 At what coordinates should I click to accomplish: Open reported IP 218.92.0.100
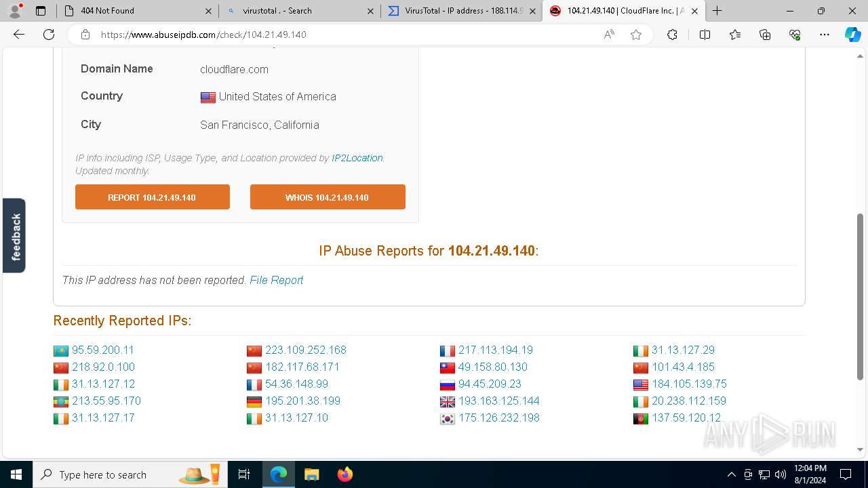click(x=103, y=367)
